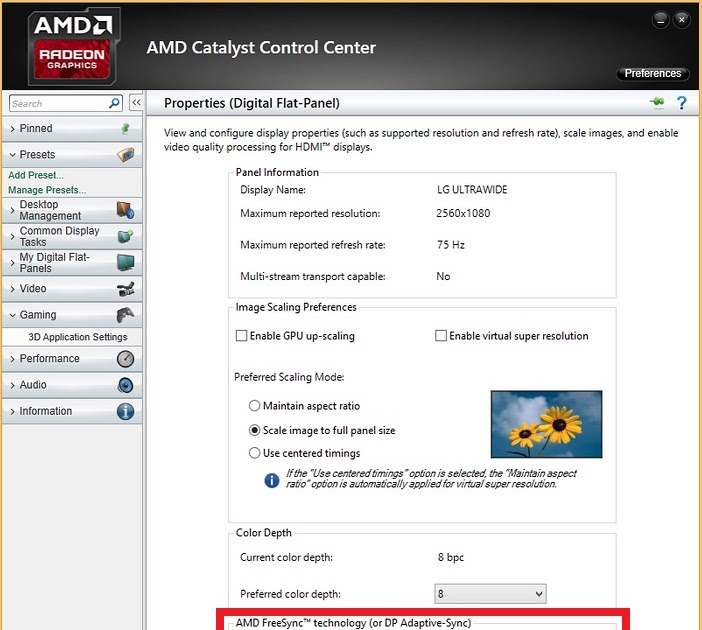
Task: Close the Catalyst Control Center window
Action: point(681,20)
